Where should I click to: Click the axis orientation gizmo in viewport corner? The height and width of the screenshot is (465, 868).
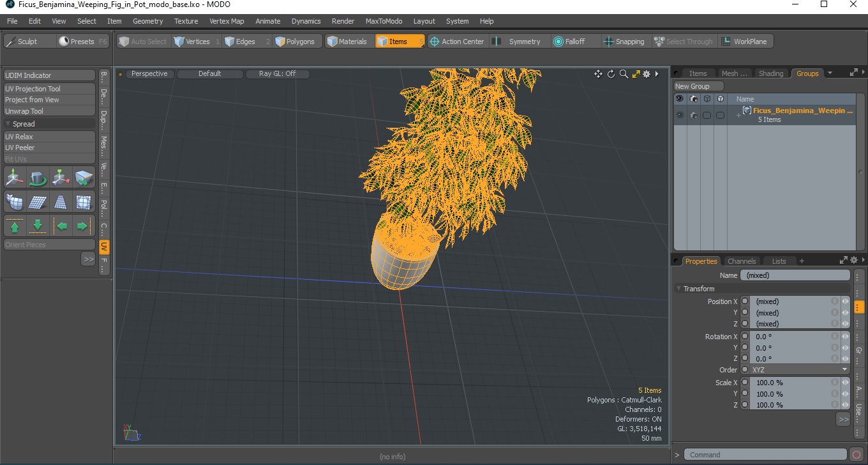point(131,433)
